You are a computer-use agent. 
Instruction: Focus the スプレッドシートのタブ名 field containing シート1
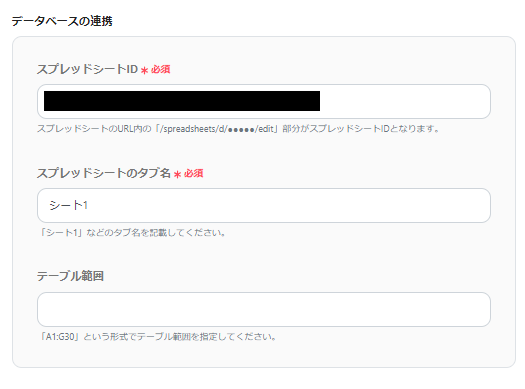tap(264, 206)
